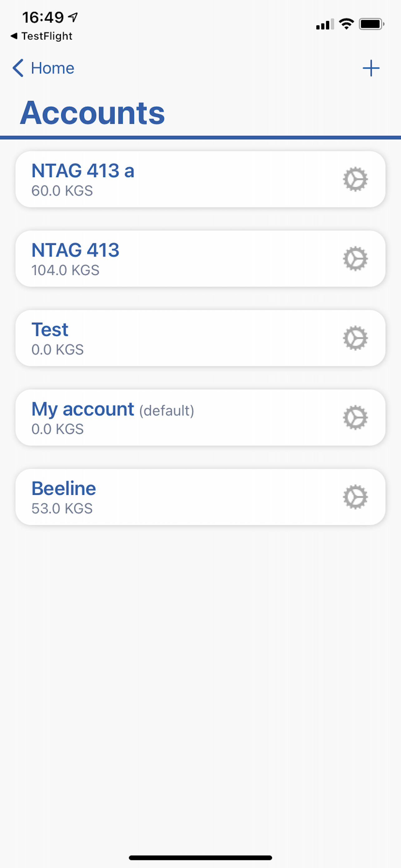Tap the Accounts page title
This screenshot has width=401, height=868.
(x=92, y=113)
